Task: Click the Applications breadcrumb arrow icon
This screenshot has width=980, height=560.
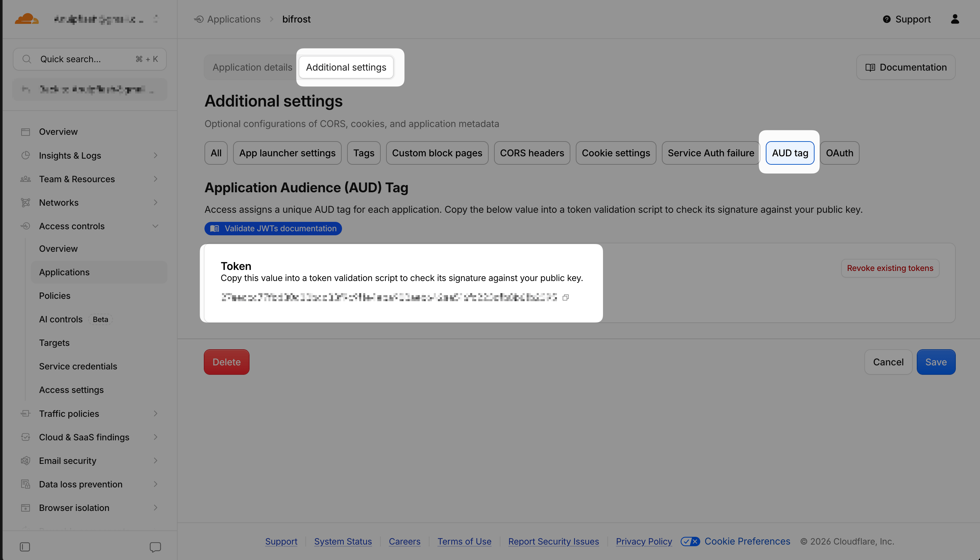Action: point(198,19)
